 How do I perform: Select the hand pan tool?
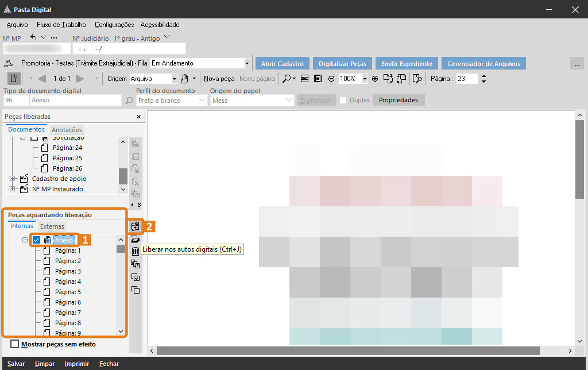184,79
